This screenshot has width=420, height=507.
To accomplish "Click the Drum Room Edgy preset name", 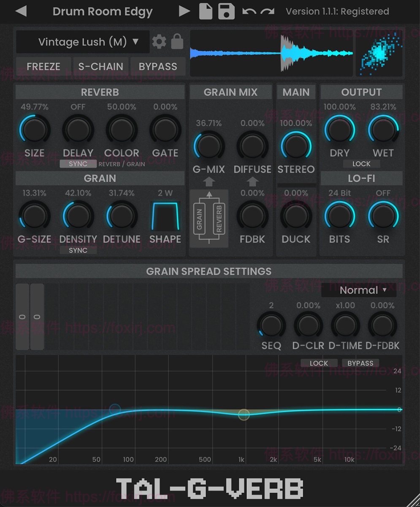I will 102,11.
